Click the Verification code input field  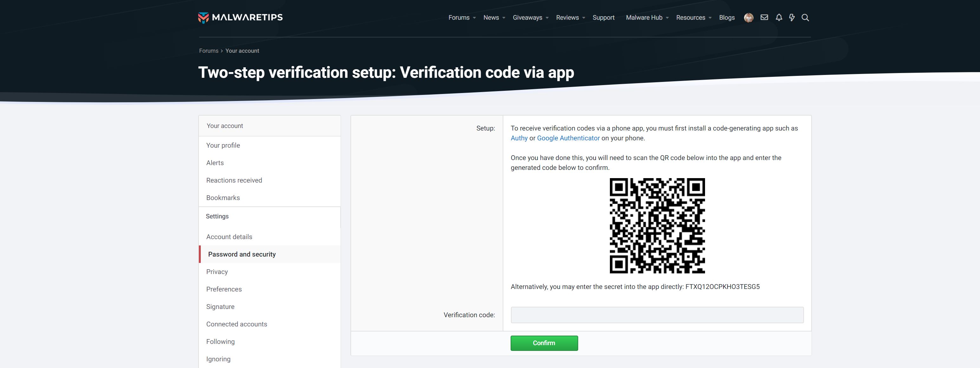click(x=657, y=315)
